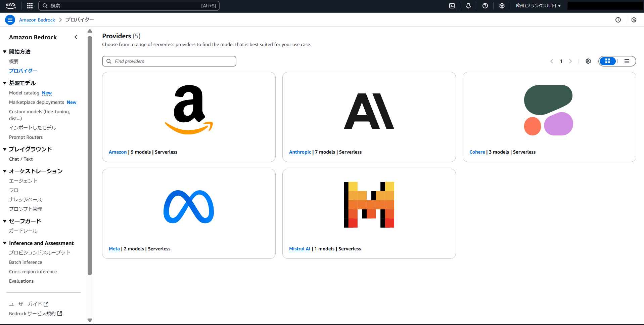Collapse the オーケストレーション section

(5, 171)
